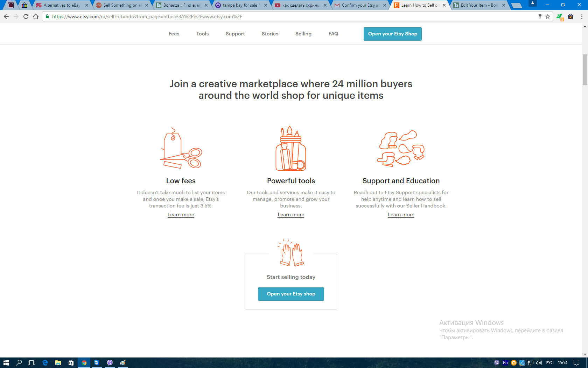Click the scrollbar down arrow

pos(585,355)
